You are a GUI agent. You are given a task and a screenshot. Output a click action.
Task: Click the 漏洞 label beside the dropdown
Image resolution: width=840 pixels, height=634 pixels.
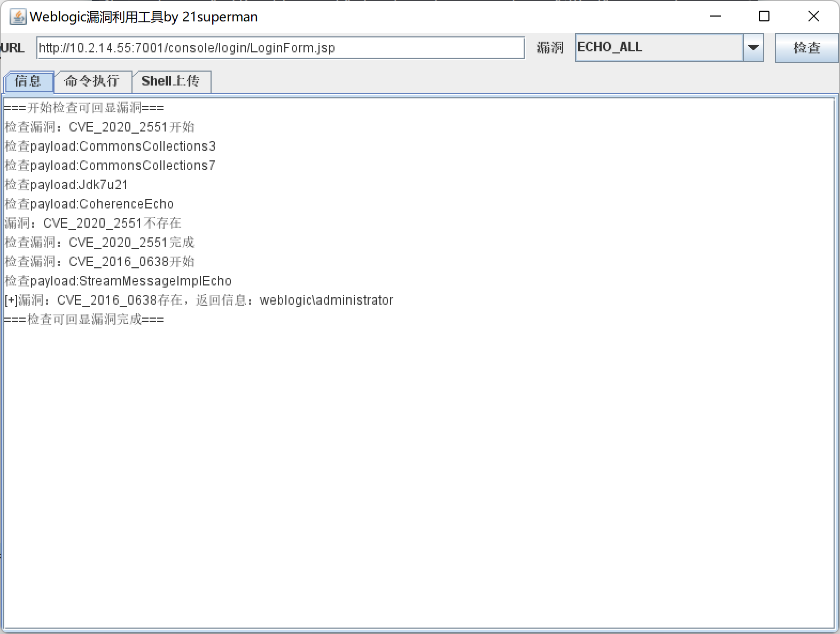[x=550, y=48]
